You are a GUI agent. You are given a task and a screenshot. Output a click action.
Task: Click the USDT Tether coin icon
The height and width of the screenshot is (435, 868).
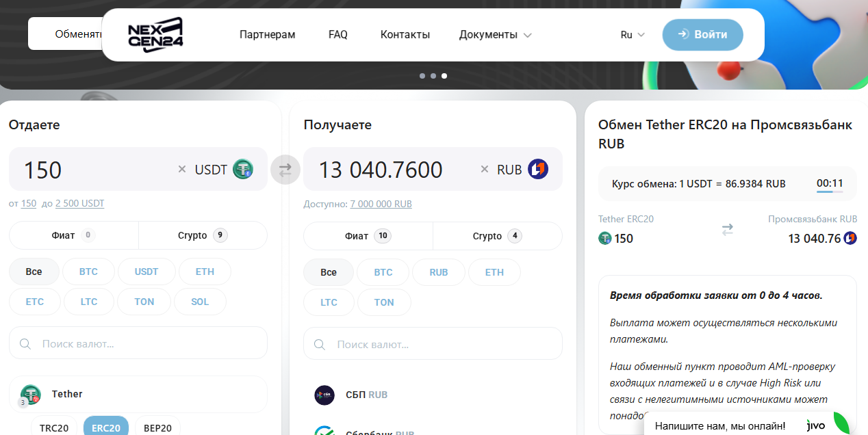[x=243, y=169]
